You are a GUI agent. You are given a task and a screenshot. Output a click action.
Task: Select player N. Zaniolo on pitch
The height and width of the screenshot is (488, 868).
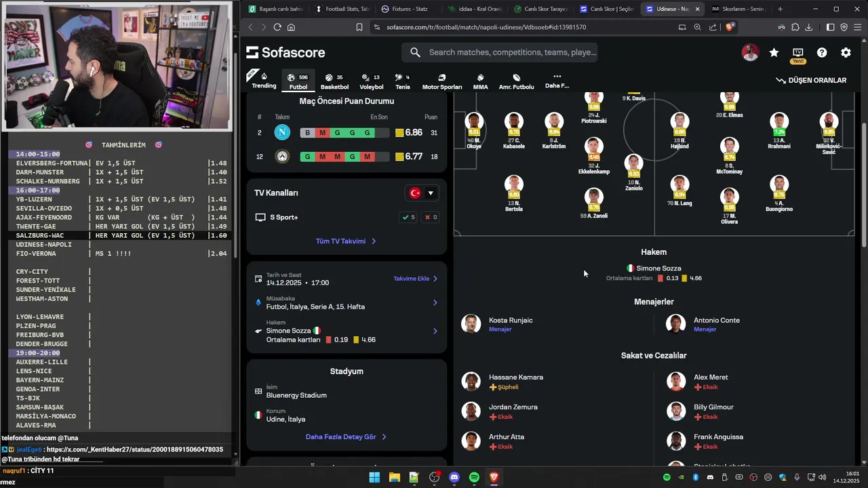(633, 170)
